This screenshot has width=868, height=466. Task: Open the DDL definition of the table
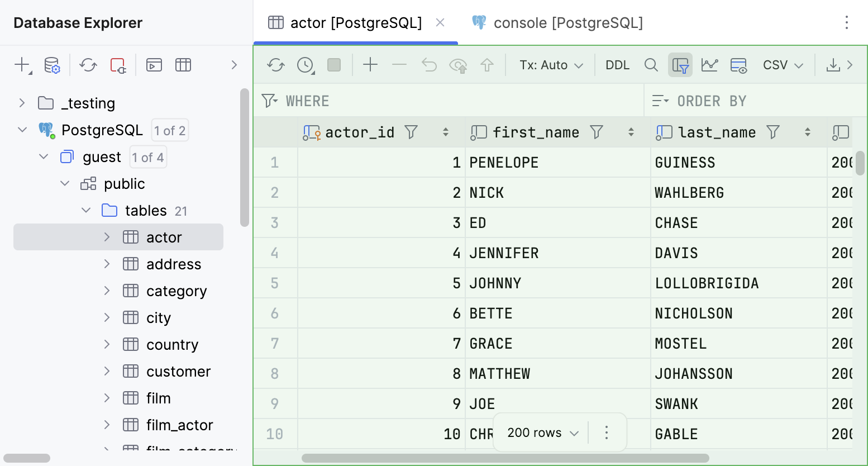617,65
